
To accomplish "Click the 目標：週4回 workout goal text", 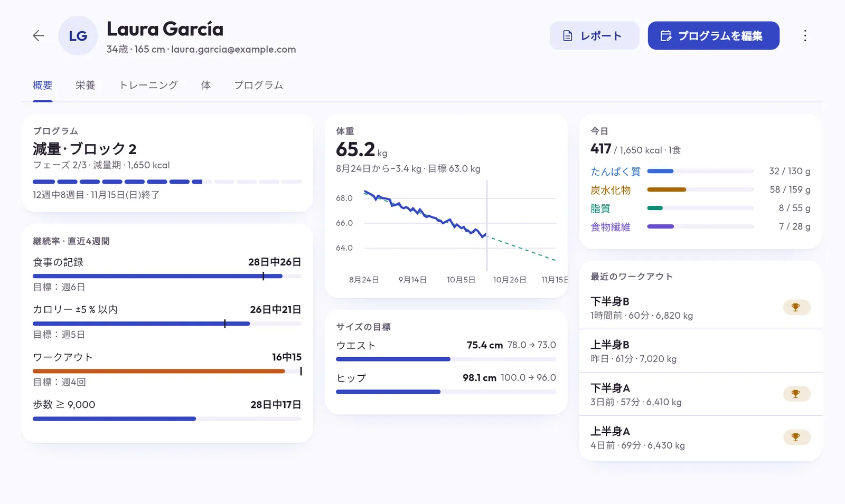I will tap(59, 382).
